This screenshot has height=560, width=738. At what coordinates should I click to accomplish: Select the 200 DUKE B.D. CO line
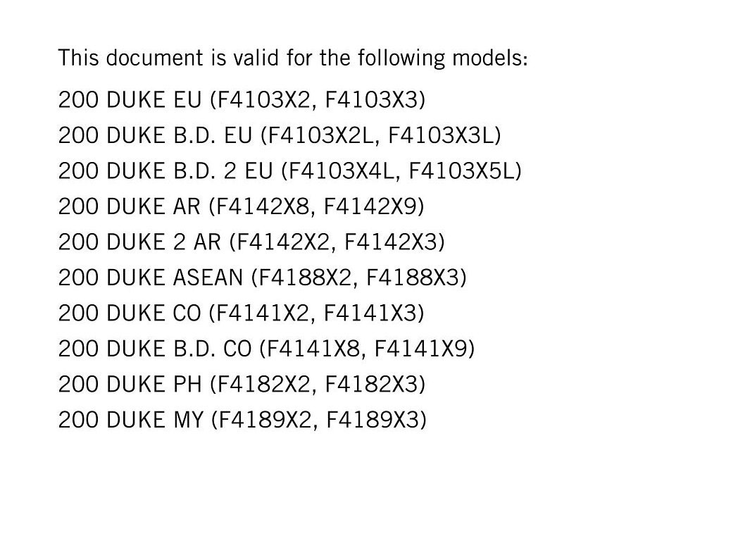point(266,349)
